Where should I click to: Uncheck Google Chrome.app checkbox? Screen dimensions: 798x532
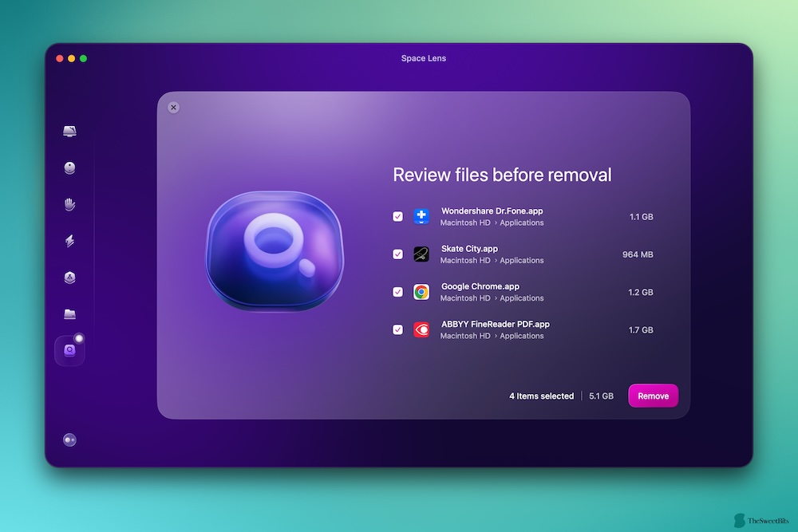(x=398, y=292)
